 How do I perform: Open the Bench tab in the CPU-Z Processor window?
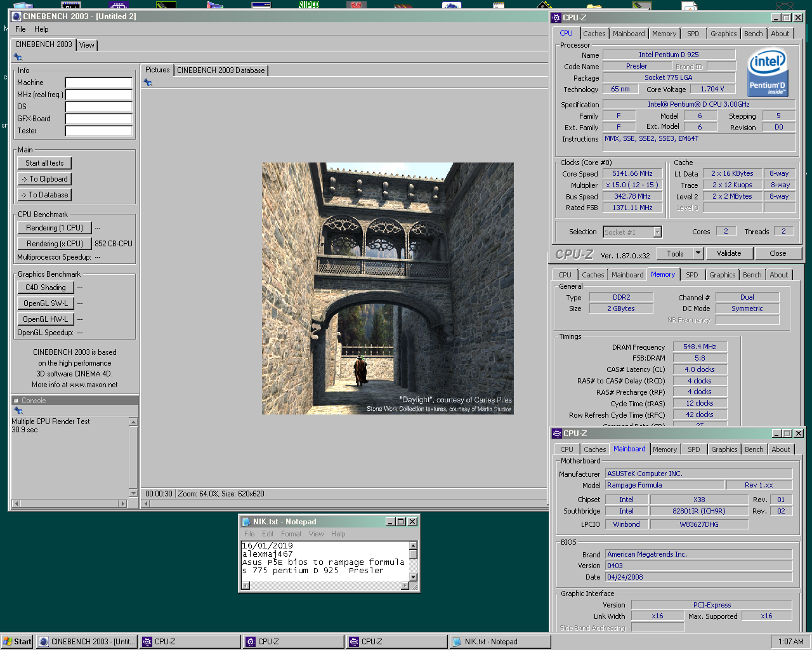754,34
